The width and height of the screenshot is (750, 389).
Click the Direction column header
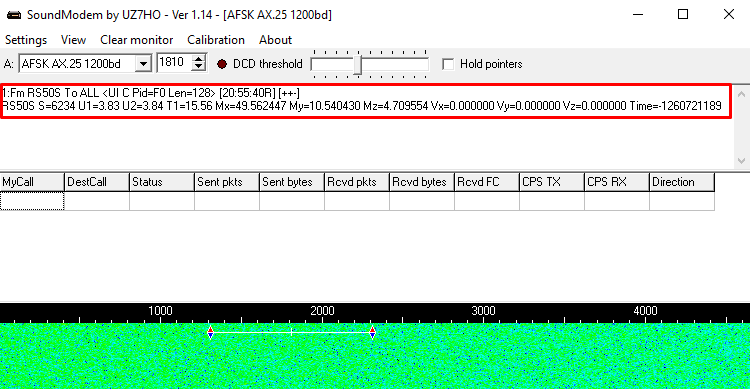pos(682,182)
